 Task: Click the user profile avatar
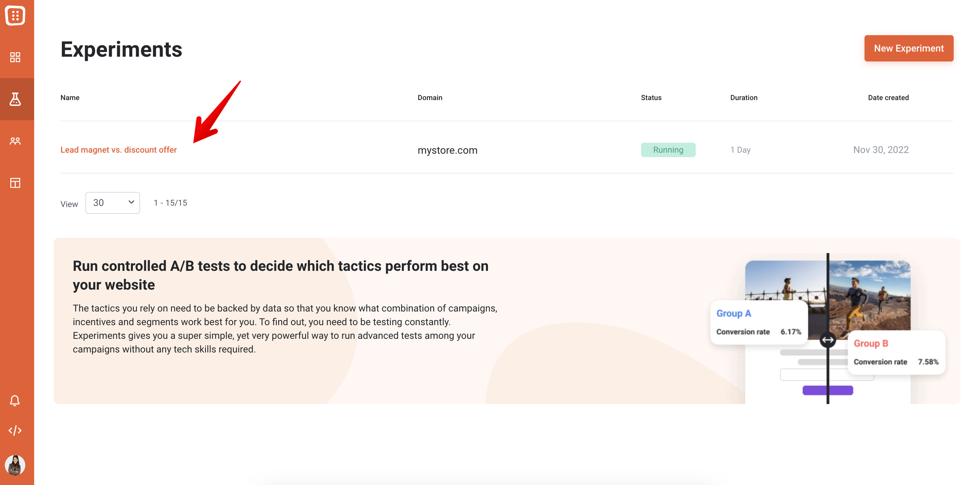pos(15,465)
